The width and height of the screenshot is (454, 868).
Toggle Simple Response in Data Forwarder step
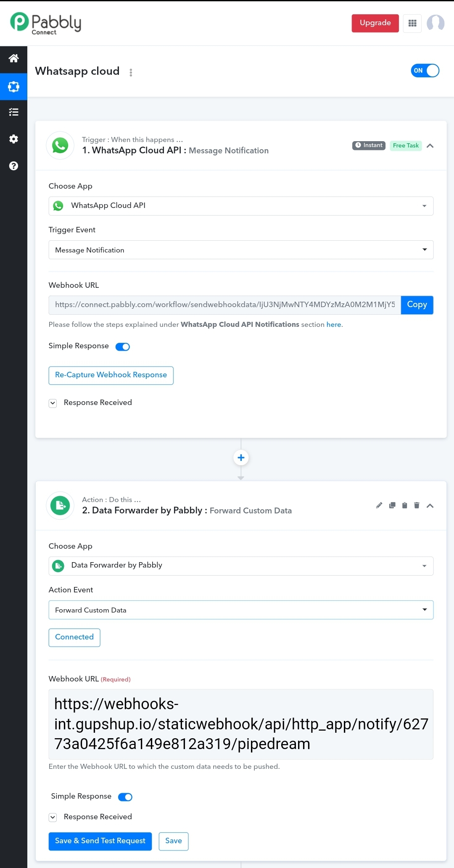pyautogui.click(x=125, y=797)
